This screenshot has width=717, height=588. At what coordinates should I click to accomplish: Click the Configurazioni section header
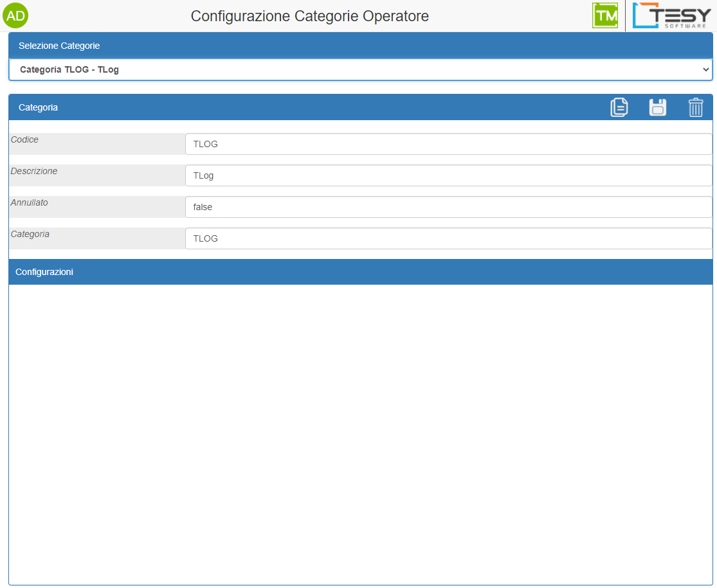pos(44,272)
